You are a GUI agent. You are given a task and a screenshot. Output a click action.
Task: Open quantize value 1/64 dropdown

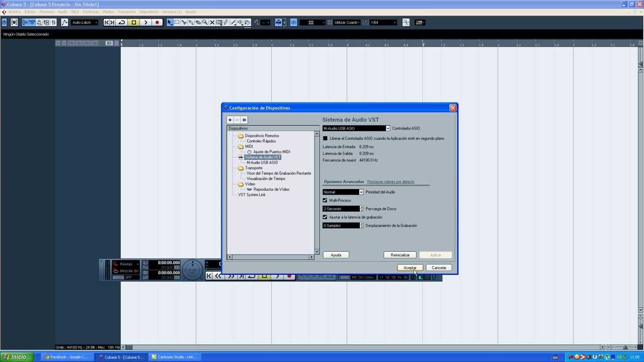click(383, 23)
